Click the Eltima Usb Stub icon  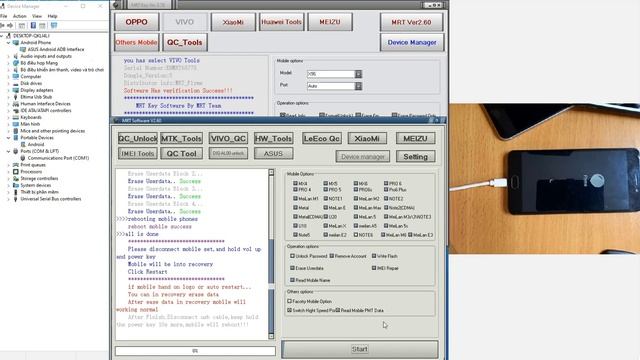(16, 97)
